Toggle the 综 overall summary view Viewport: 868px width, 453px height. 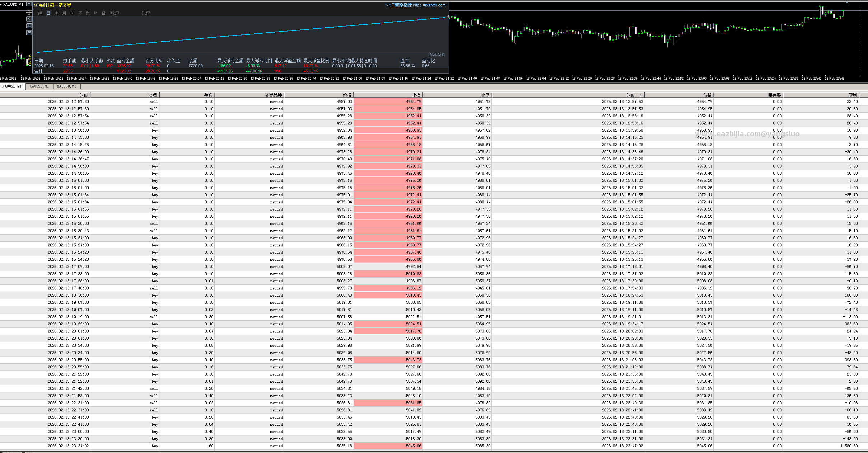pyautogui.click(x=41, y=13)
